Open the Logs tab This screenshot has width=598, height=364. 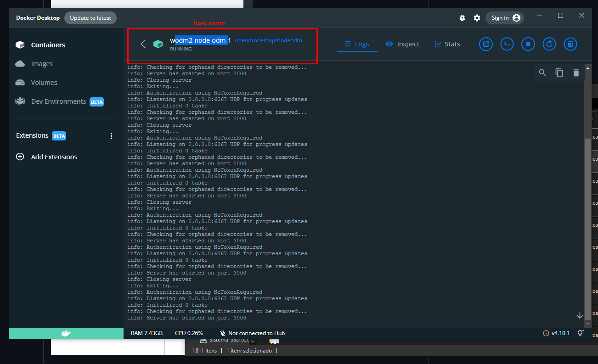click(357, 44)
